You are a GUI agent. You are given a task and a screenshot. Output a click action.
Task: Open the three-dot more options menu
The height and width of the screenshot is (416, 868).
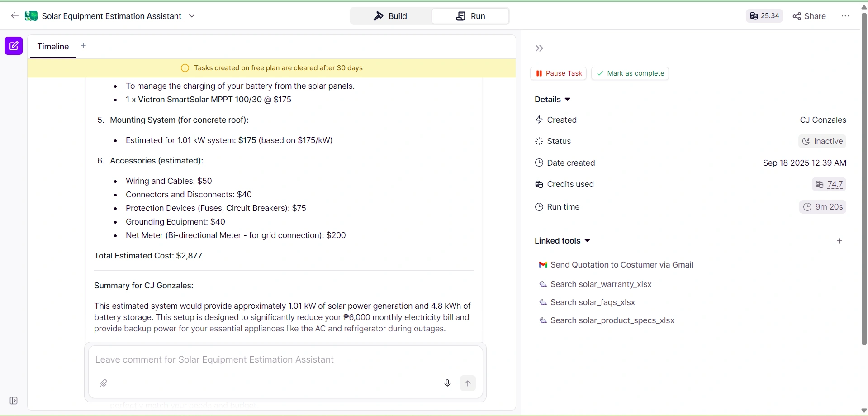point(845,16)
